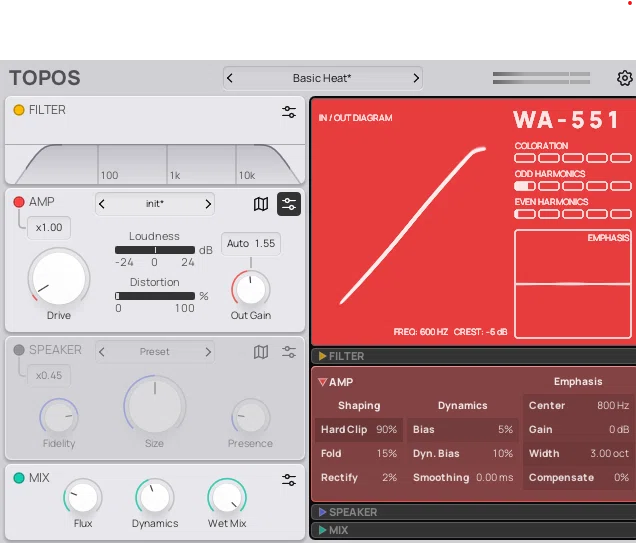Click the Wet Mix knob
This screenshot has width=636, height=543.
[x=227, y=497]
